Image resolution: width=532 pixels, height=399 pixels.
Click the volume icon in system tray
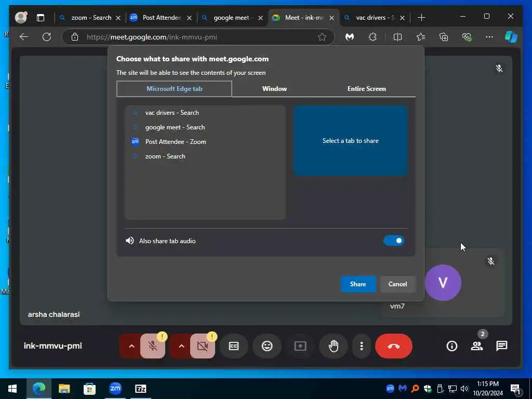(x=464, y=389)
